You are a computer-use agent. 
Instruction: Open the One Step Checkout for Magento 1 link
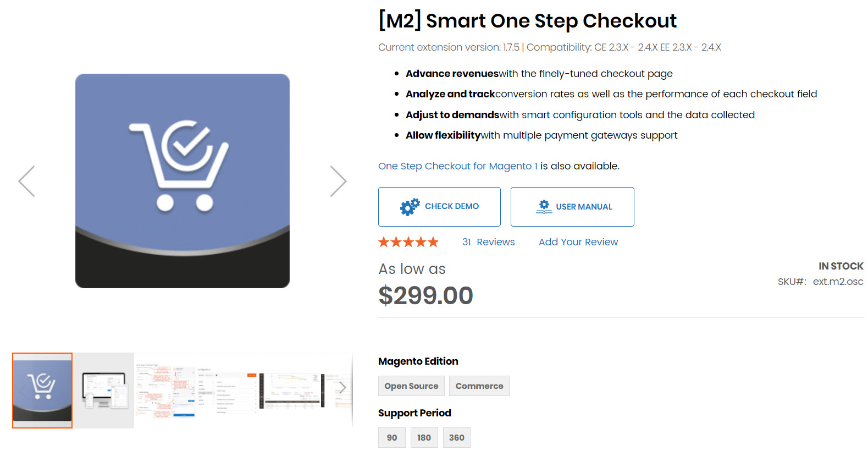[x=457, y=166]
